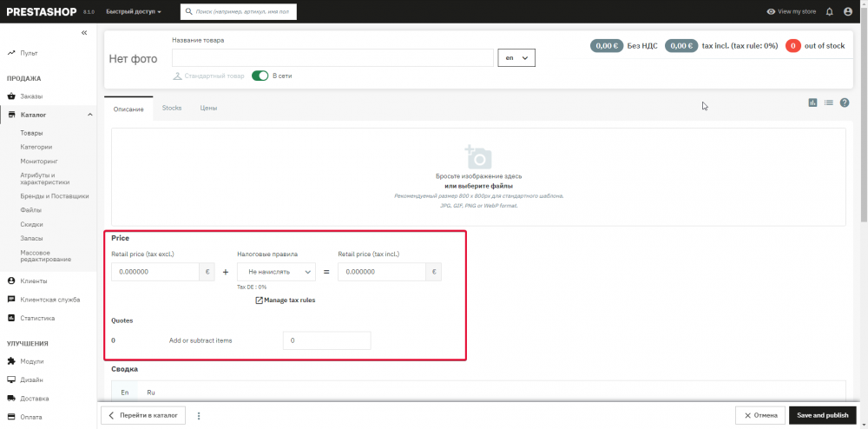Toggle the В сети online switch

coord(260,76)
